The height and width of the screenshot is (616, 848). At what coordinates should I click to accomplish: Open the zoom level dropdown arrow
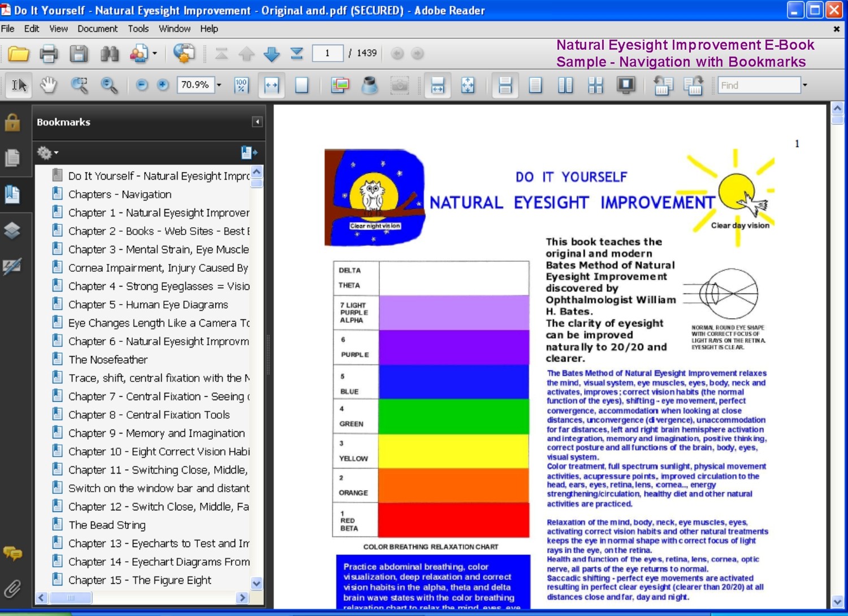coord(219,85)
